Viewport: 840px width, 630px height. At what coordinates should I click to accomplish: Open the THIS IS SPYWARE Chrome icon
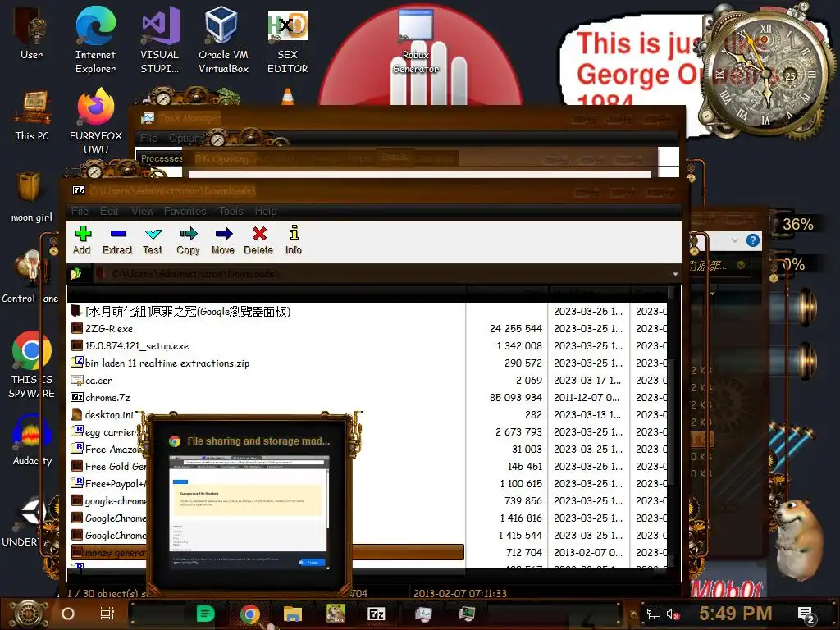(32, 364)
